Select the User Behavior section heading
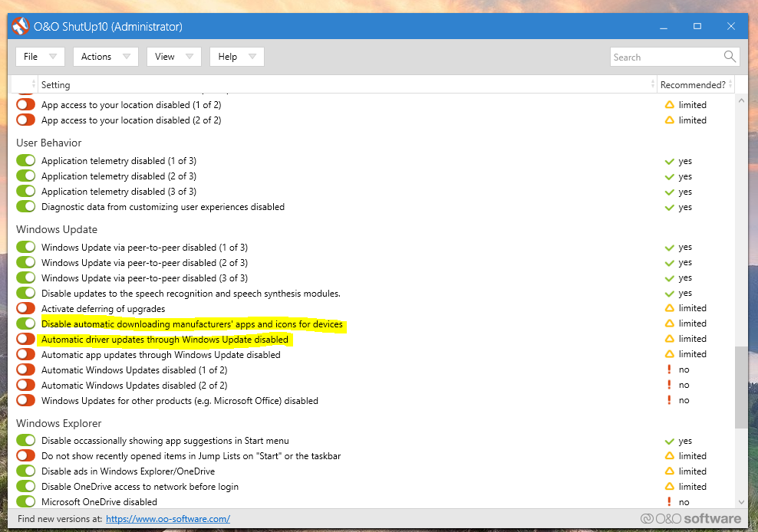 click(x=49, y=143)
